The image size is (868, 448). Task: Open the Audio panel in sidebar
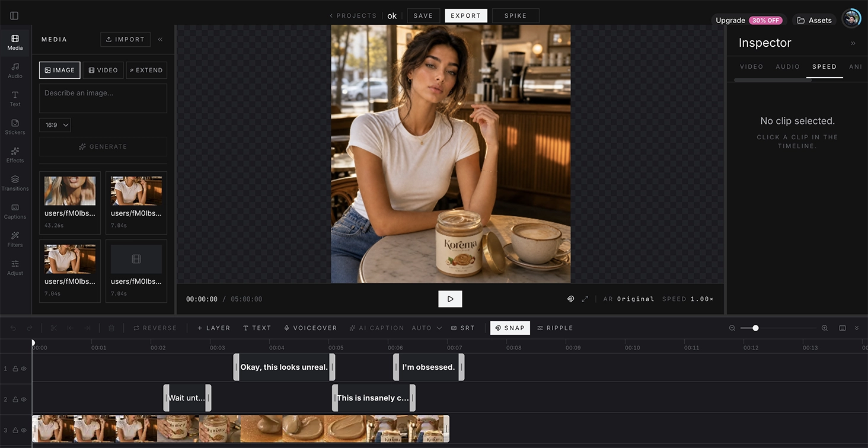[15, 71]
